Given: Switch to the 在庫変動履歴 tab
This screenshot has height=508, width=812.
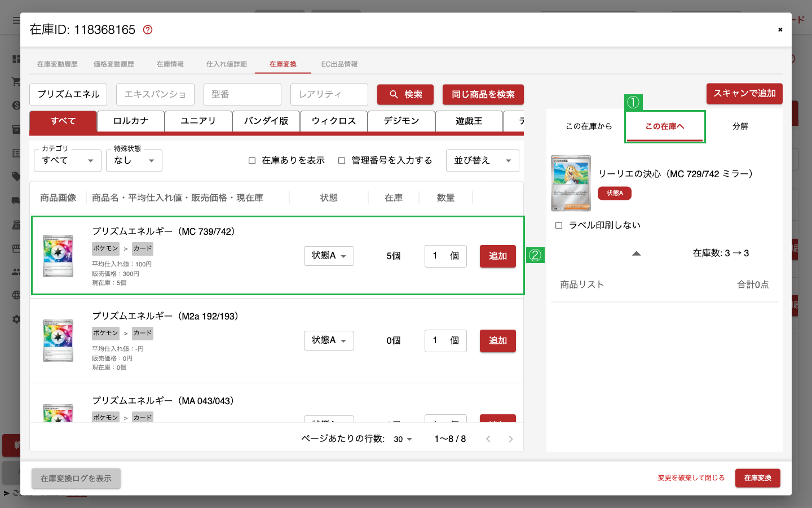Looking at the screenshot, I should pyautogui.click(x=58, y=64).
